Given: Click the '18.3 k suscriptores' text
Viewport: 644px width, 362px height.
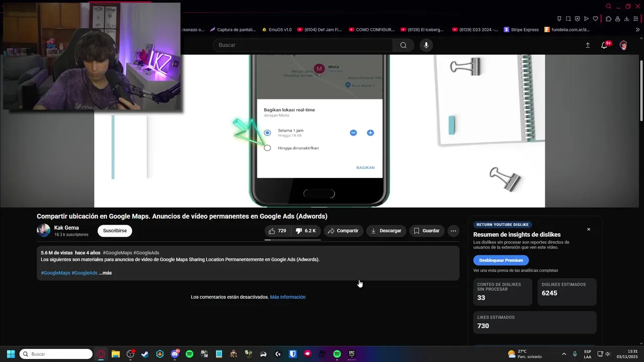Looking at the screenshot, I should click(71, 235).
